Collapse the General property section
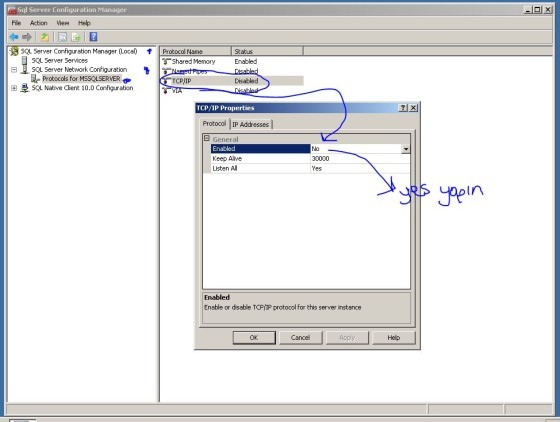The height and width of the screenshot is (422, 560). [x=206, y=139]
